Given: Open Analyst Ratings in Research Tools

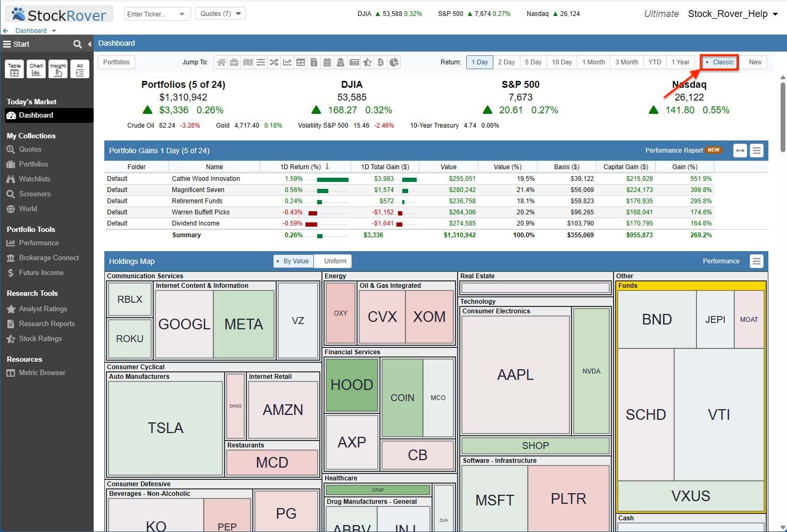Looking at the screenshot, I should [x=43, y=309].
